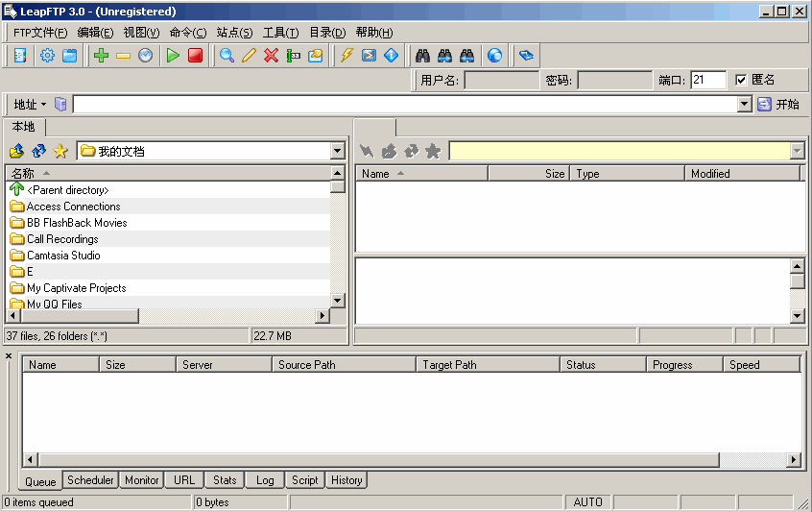
Task: Click binoculars with left arrow icon
Action: point(467,56)
